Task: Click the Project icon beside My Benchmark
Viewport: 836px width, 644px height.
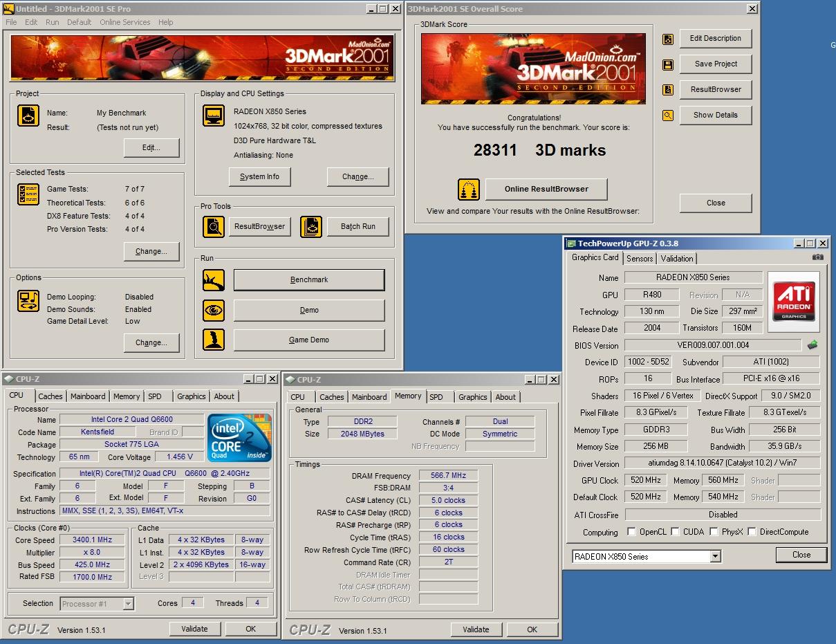Action: (28, 116)
